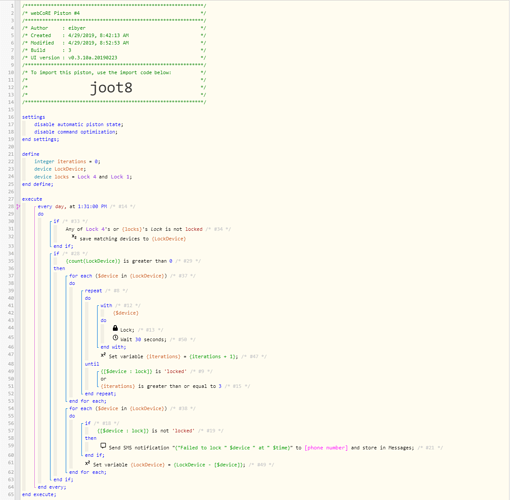Select the condition 'count(LockDevice) is greater than 0'

pos(119,261)
